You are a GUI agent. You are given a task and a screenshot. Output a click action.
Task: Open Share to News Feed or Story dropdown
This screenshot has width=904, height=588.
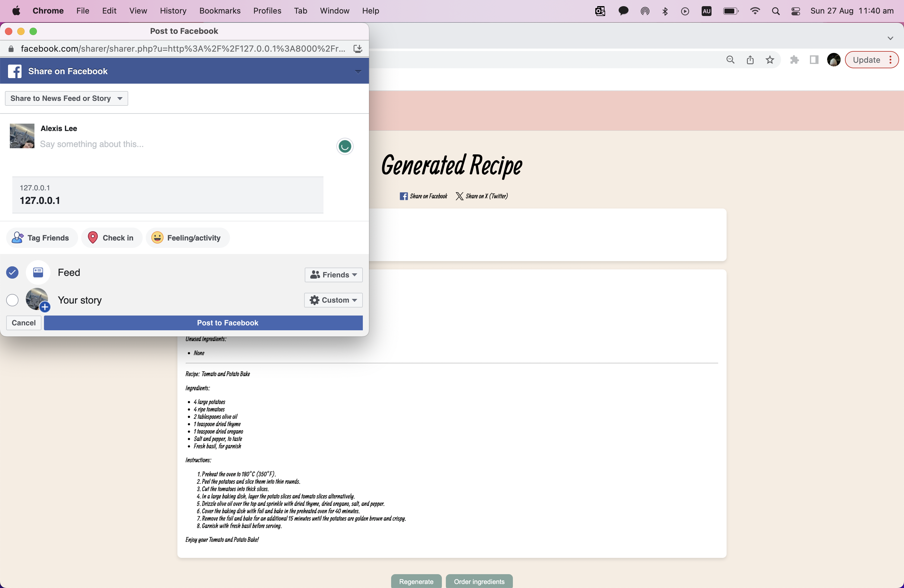click(x=66, y=98)
